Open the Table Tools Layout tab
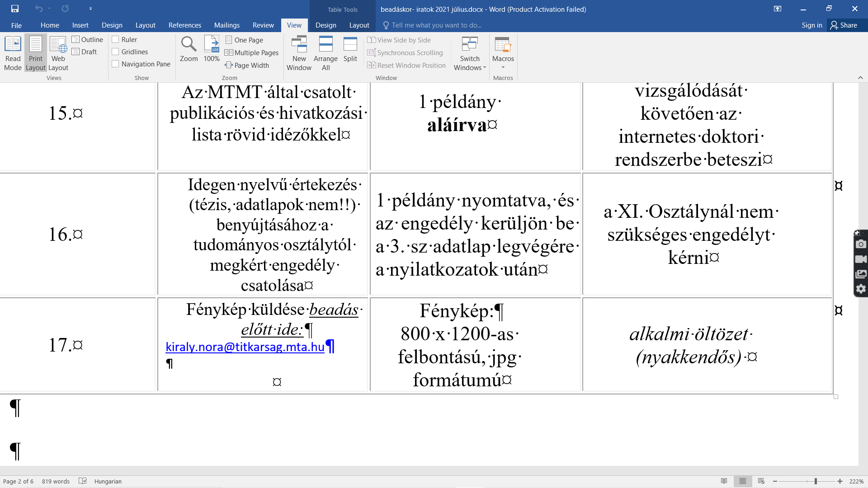This screenshot has height=488, width=868. point(359,25)
